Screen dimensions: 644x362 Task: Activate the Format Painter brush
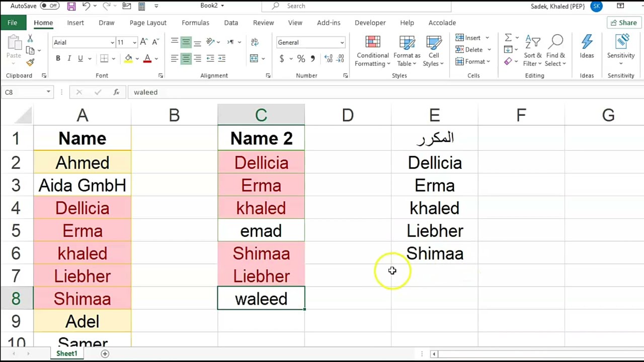30,62
